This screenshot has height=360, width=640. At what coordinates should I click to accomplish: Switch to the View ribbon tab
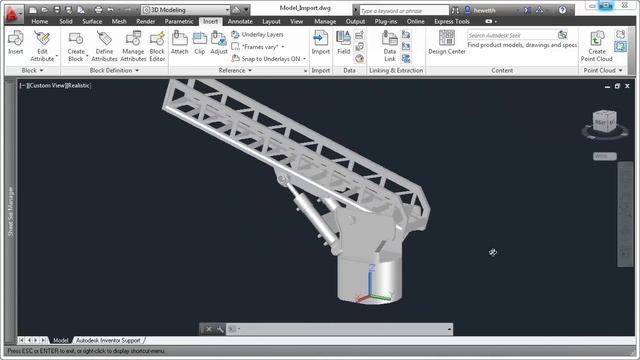[296, 21]
